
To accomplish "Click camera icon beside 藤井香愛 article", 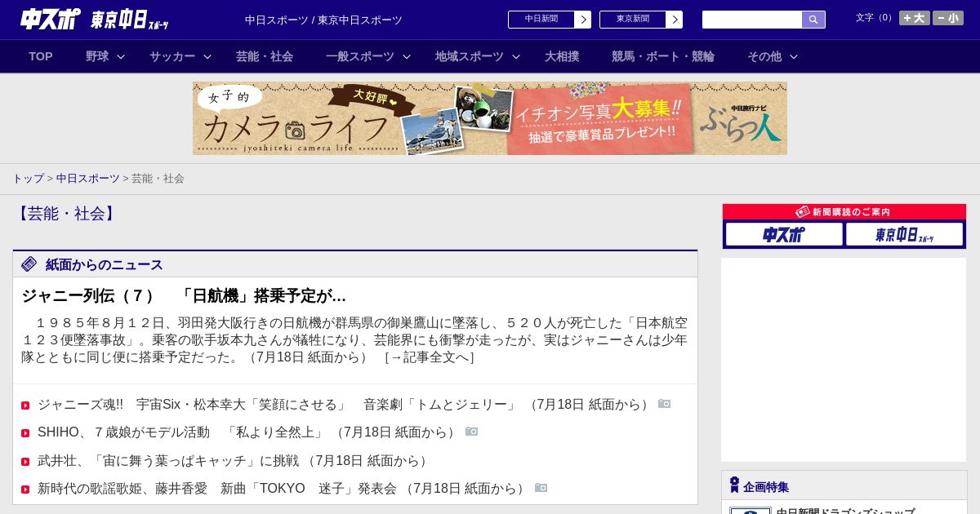I will tap(541, 488).
